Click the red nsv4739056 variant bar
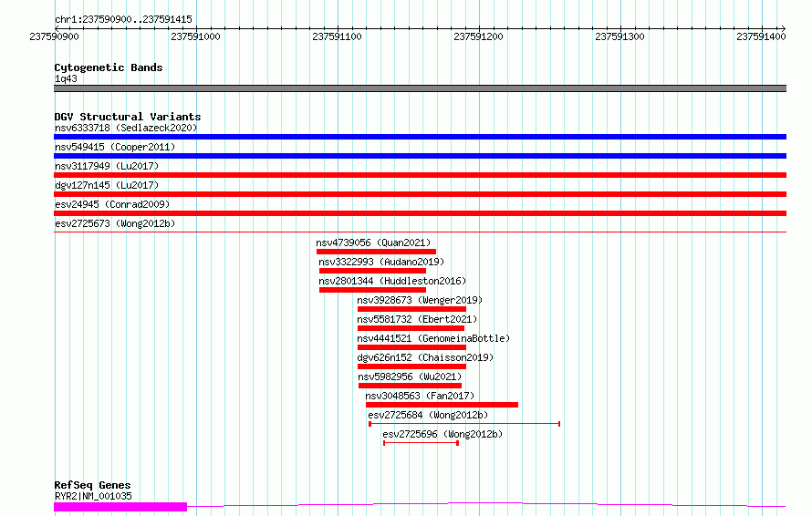Viewport: 812px width, 516px height. coord(377,252)
